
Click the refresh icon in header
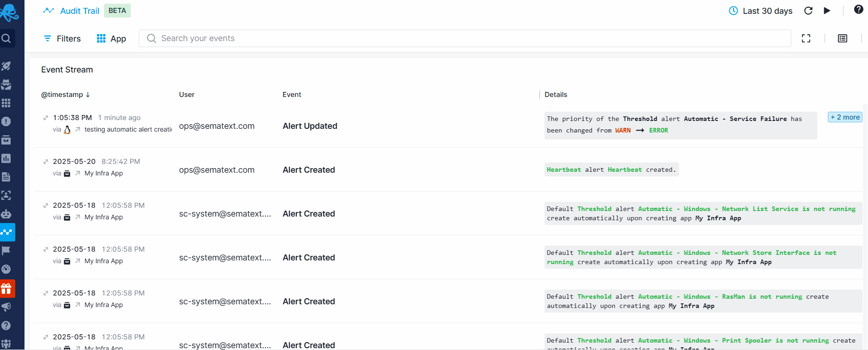click(808, 11)
